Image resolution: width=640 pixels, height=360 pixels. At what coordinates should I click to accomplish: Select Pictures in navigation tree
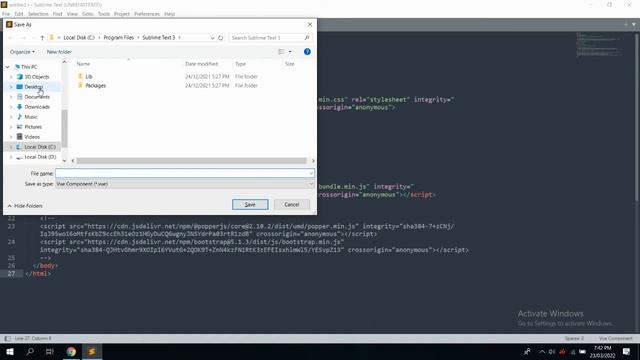coord(33,127)
